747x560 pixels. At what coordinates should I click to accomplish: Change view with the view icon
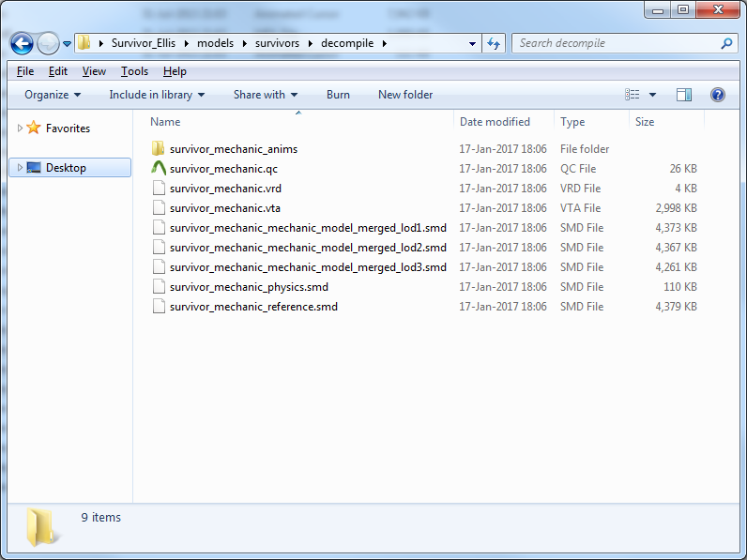click(633, 95)
